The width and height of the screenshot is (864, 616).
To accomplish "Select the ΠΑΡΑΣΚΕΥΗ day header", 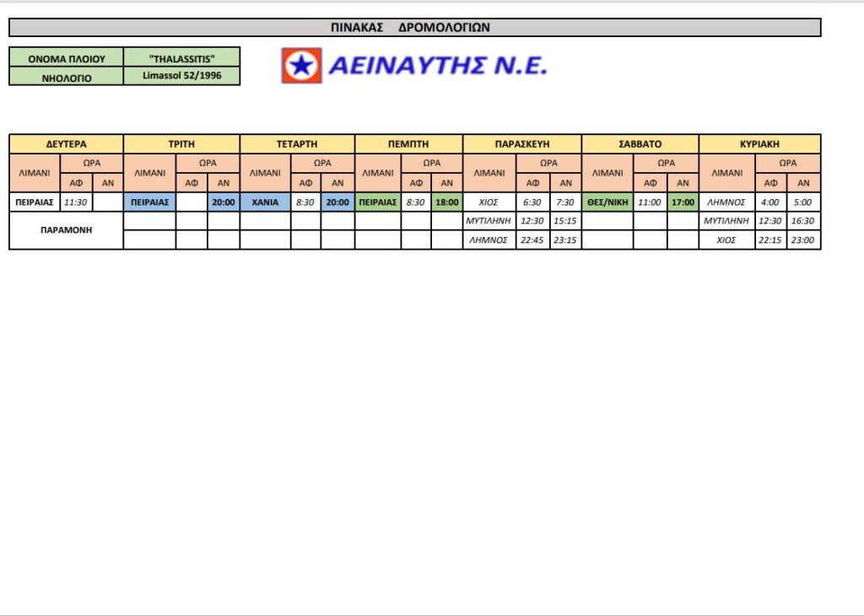I will click(x=521, y=144).
